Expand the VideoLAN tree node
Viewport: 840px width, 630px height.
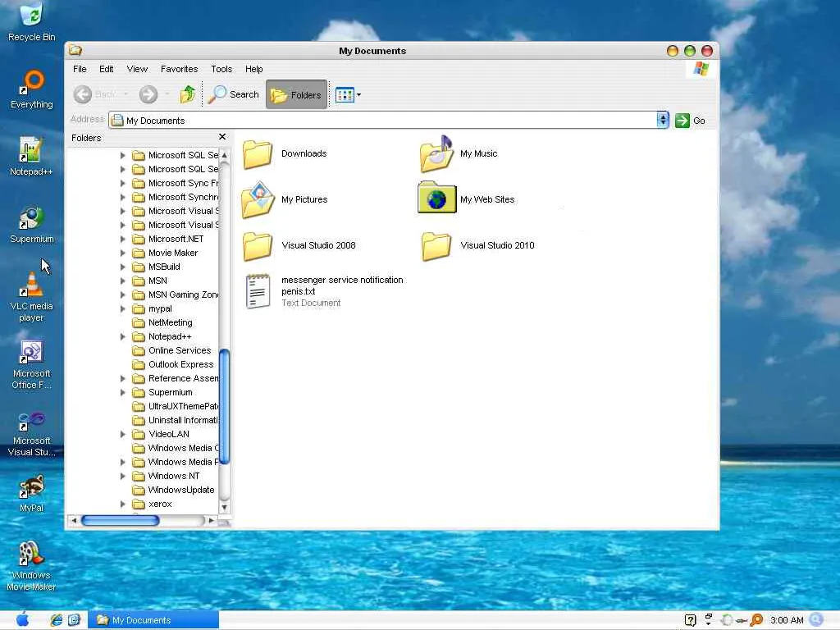(x=123, y=434)
